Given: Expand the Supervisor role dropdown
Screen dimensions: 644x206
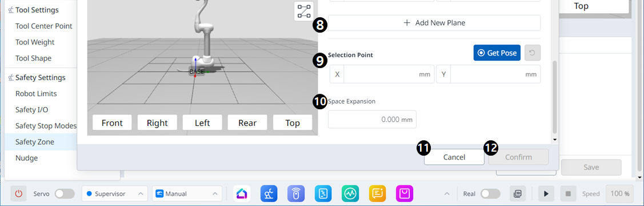Looking at the screenshot, I should [x=115, y=193].
